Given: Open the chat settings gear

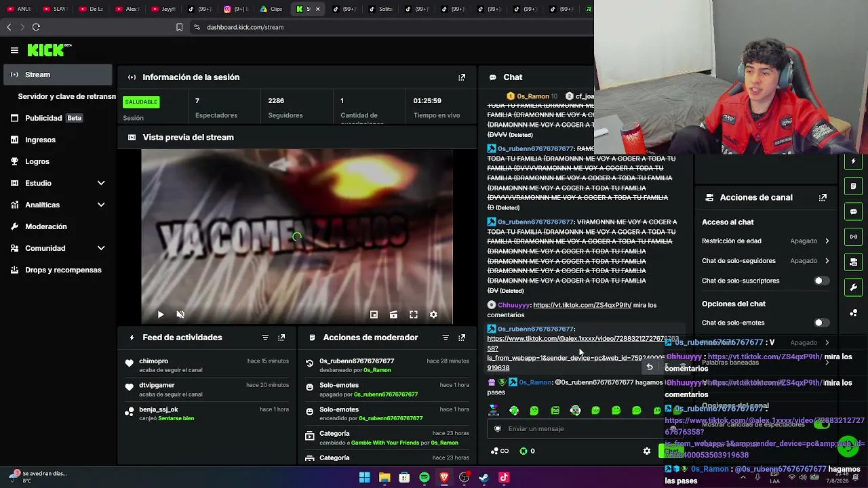Looking at the screenshot, I should click(647, 451).
